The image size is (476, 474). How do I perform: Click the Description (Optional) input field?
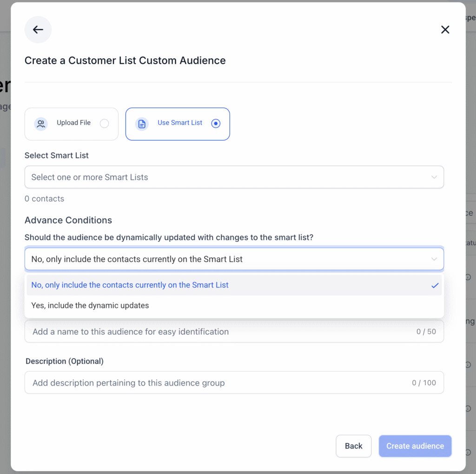pos(234,382)
